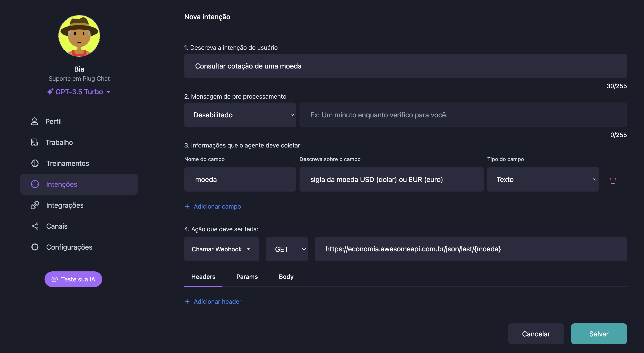Click the Integrações link icon

coord(35,205)
